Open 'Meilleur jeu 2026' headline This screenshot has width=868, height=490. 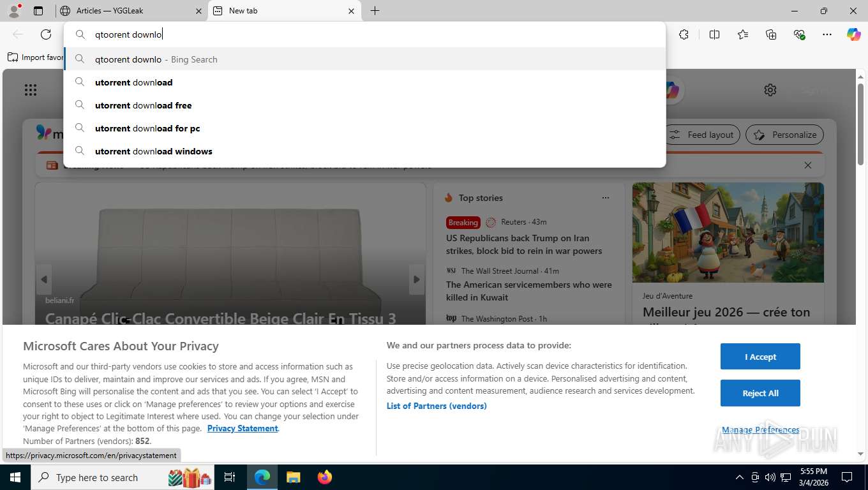click(x=726, y=313)
